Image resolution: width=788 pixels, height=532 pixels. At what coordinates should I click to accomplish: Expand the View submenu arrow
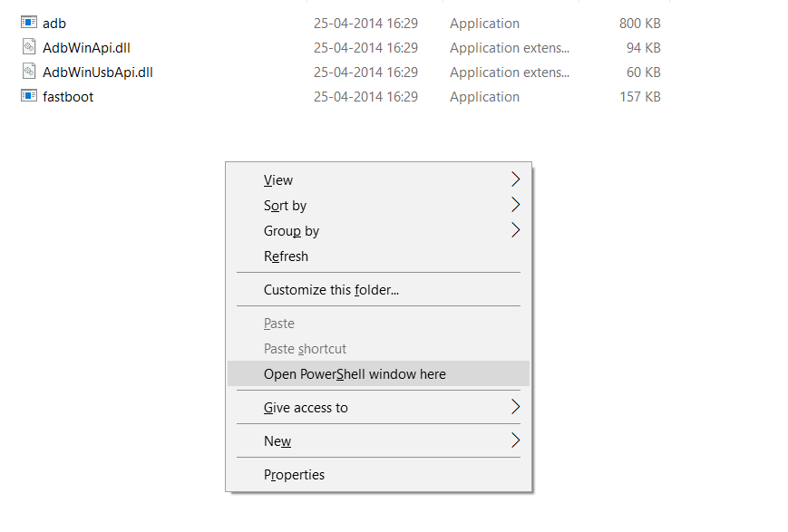pos(515,179)
